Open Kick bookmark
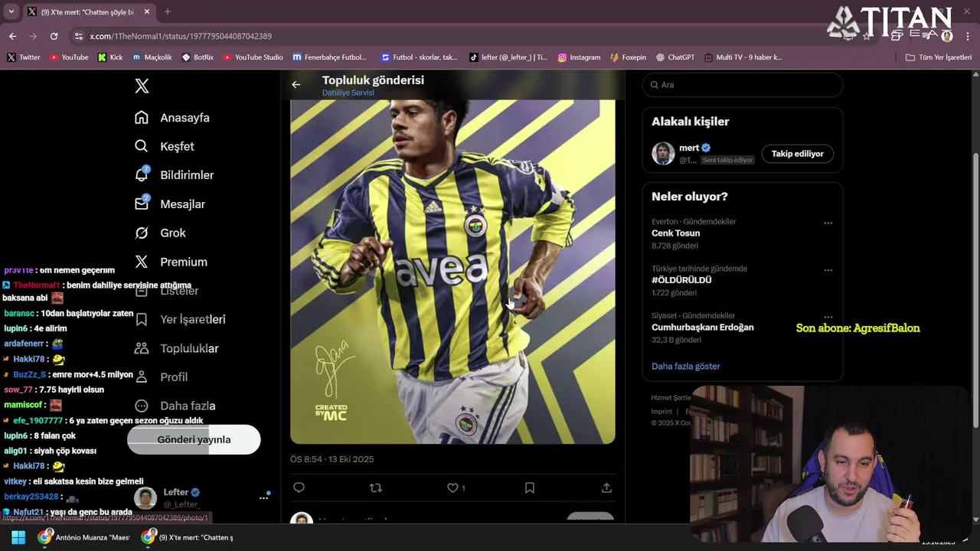The image size is (980, 551). 109,57
